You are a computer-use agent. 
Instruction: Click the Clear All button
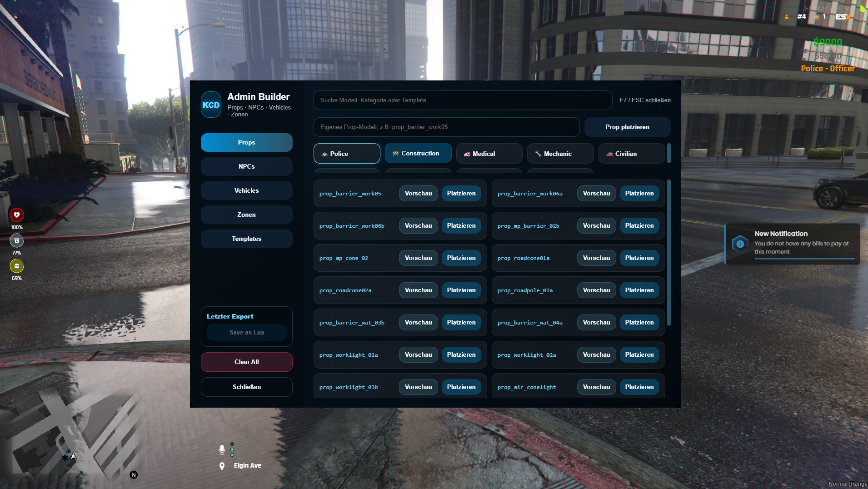coord(247,362)
